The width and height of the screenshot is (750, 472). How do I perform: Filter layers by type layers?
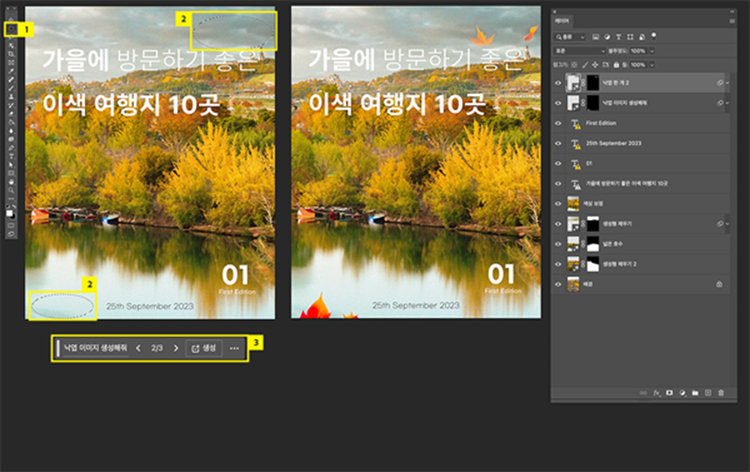[618, 37]
